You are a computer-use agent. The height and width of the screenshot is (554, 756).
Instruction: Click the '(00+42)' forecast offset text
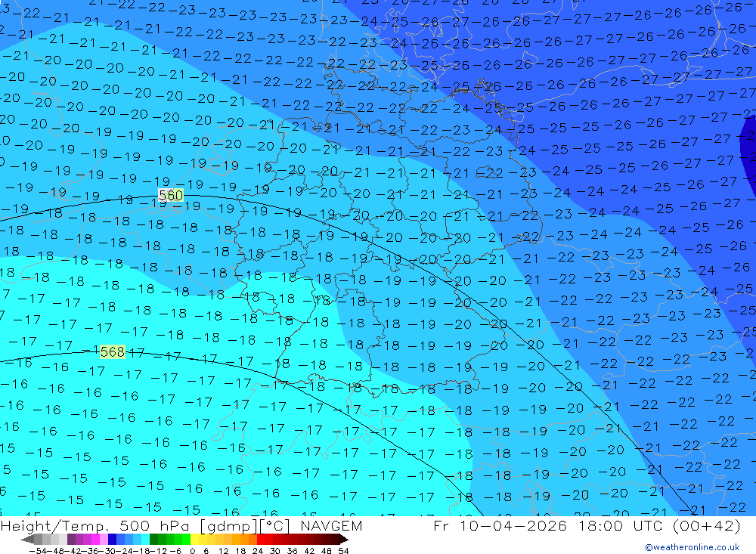706,525
